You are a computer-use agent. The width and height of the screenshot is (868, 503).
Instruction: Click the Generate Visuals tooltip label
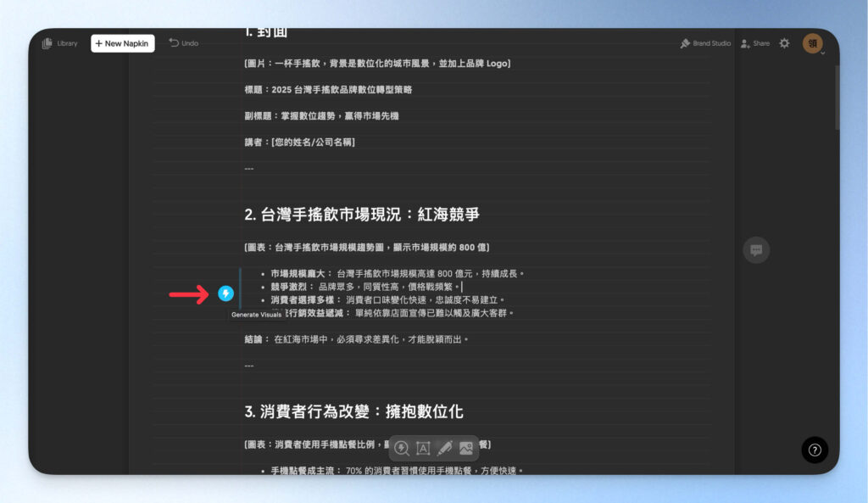coord(255,314)
